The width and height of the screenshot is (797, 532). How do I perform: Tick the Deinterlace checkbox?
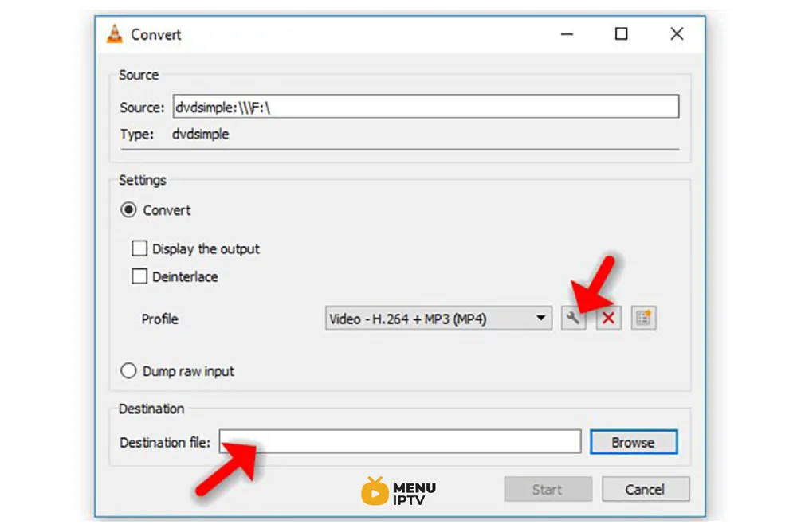pyautogui.click(x=139, y=276)
